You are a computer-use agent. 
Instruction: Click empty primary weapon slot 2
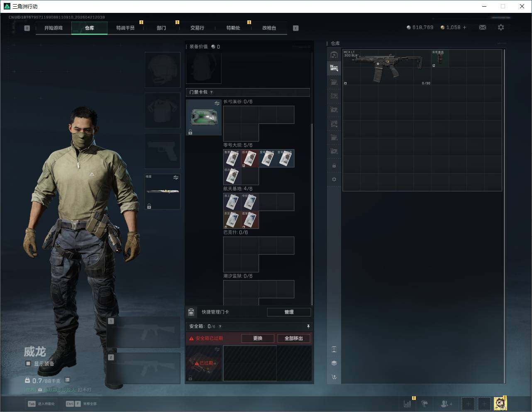[x=144, y=368]
